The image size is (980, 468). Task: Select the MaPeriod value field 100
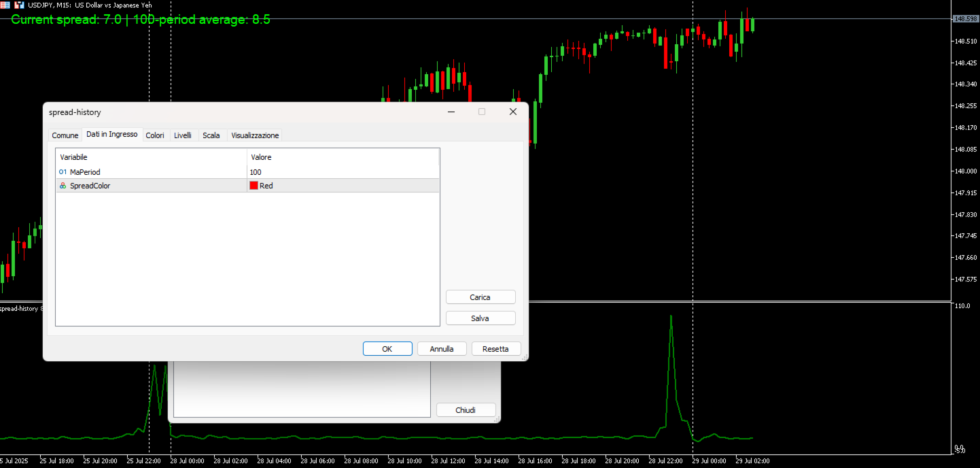click(x=343, y=172)
